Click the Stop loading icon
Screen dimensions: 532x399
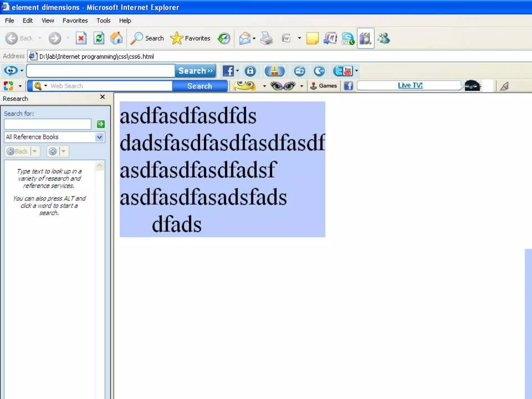[81, 38]
